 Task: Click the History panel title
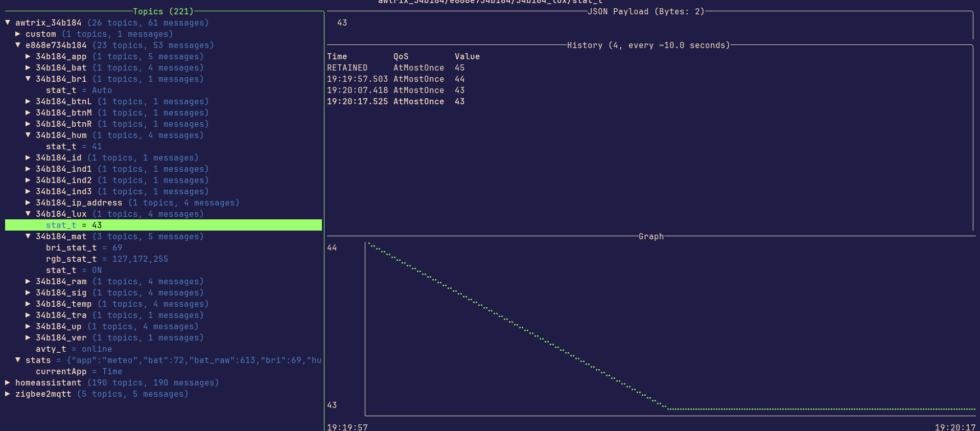tap(649, 45)
